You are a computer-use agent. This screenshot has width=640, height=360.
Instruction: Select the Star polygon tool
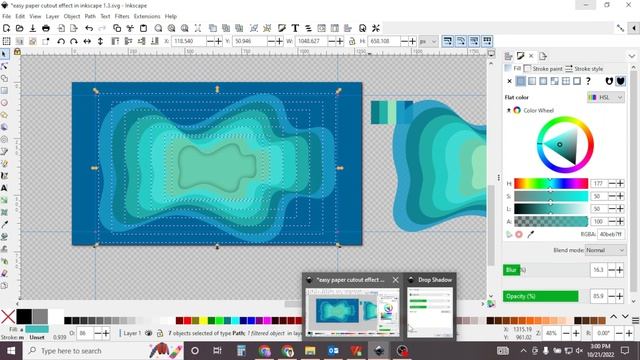4,115
